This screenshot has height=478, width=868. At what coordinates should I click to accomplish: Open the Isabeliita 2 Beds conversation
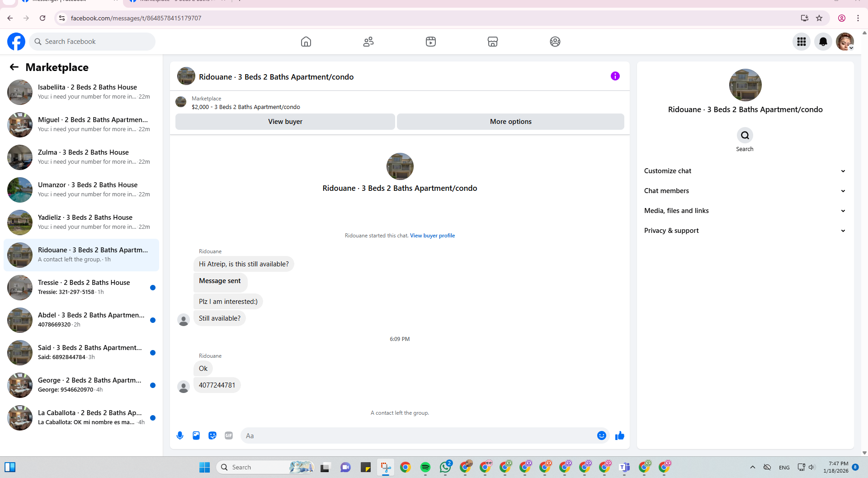point(81,92)
